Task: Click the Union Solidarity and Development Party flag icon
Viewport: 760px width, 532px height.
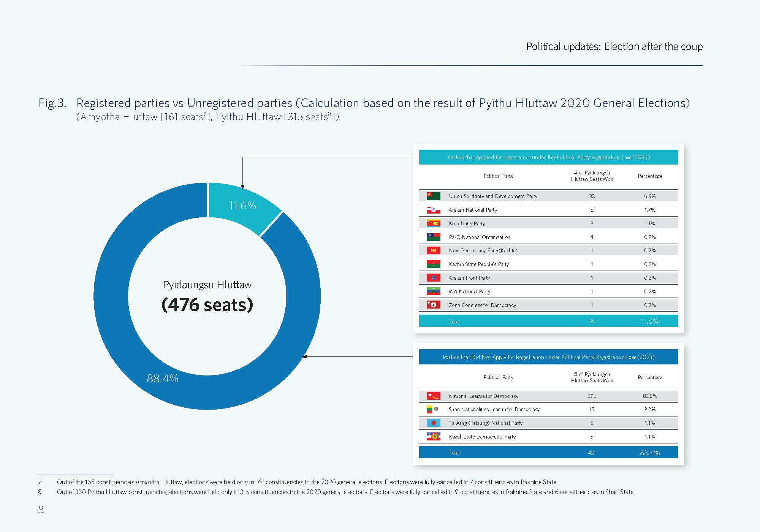Action: 433,196
